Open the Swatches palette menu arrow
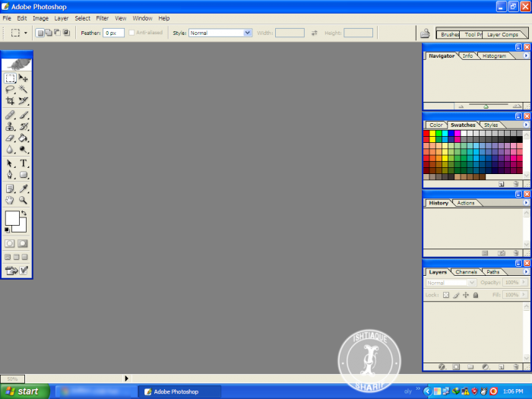Image resolution: width=532 pixels, height=399 pixels. [x=526, y=125]
